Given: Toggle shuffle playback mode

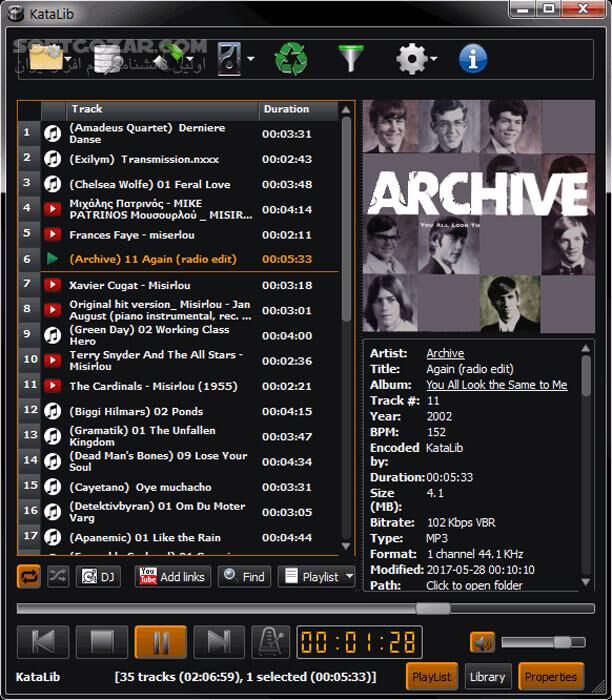Looking at the screenshot, I should (57, 576).
